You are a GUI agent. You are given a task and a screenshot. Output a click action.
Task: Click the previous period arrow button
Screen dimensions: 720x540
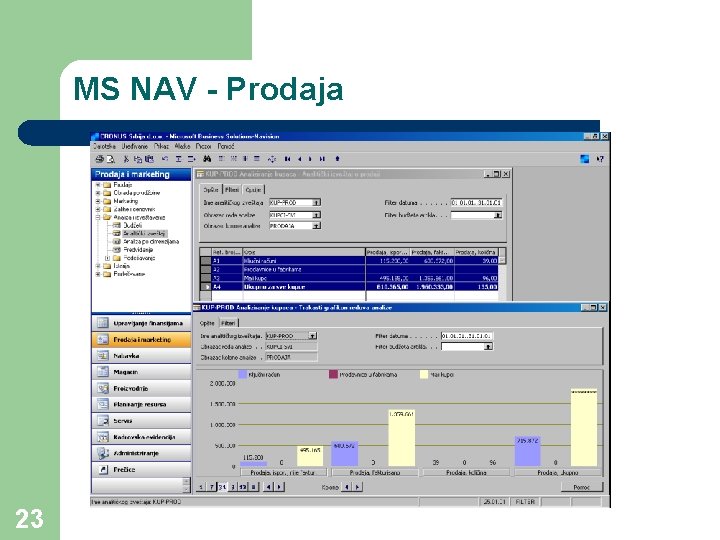[x=269, y=487]
